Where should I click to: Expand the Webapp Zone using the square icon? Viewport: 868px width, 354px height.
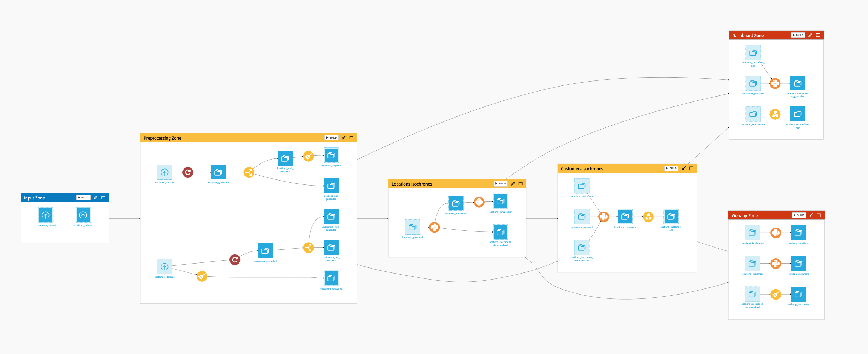tap(818, 215)
